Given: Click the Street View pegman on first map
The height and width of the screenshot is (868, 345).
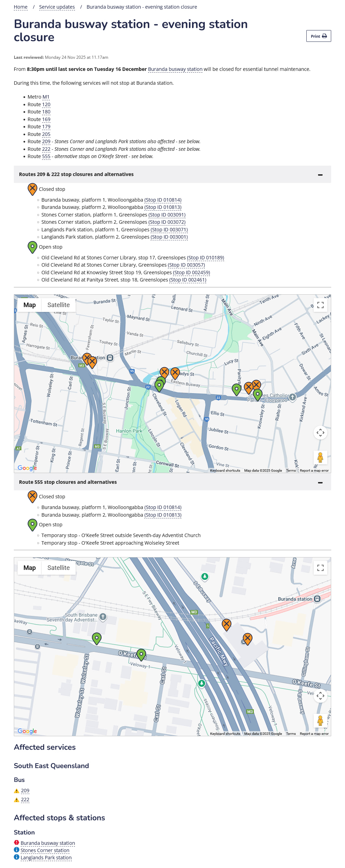Looking at the screenshot, I should 320,457.
